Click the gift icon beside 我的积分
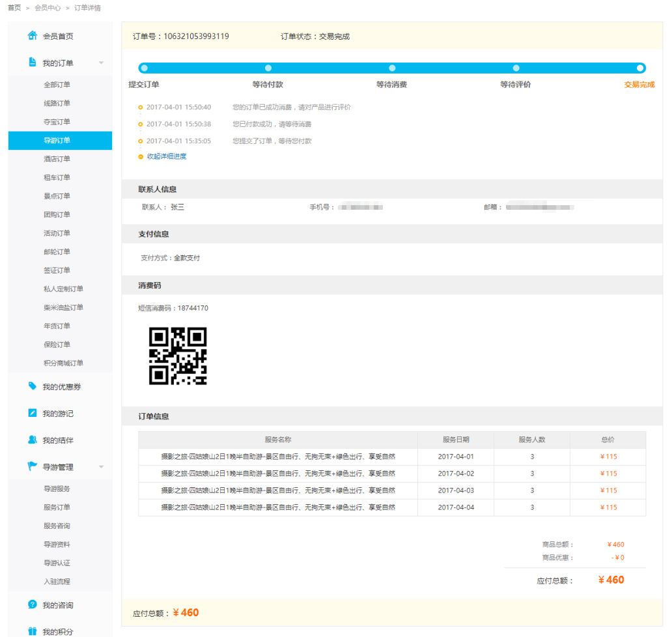Screen dimensions: 672x637 click(33, 631)
